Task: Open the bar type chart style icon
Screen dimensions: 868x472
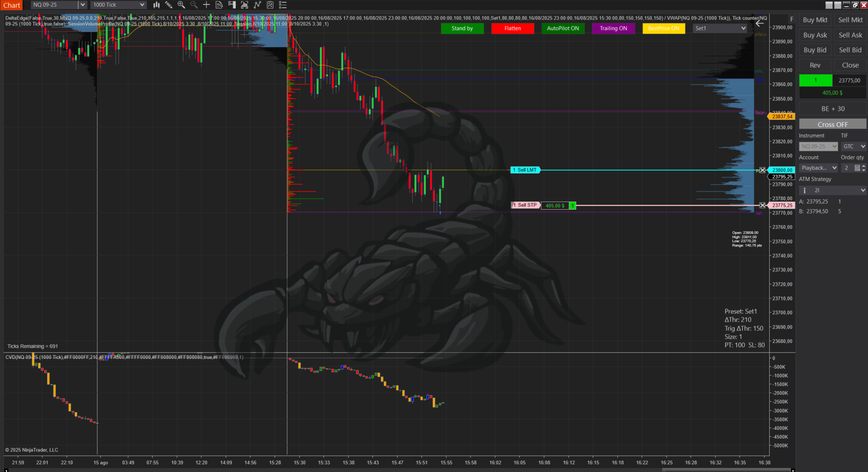Action: tap(156, 5)
